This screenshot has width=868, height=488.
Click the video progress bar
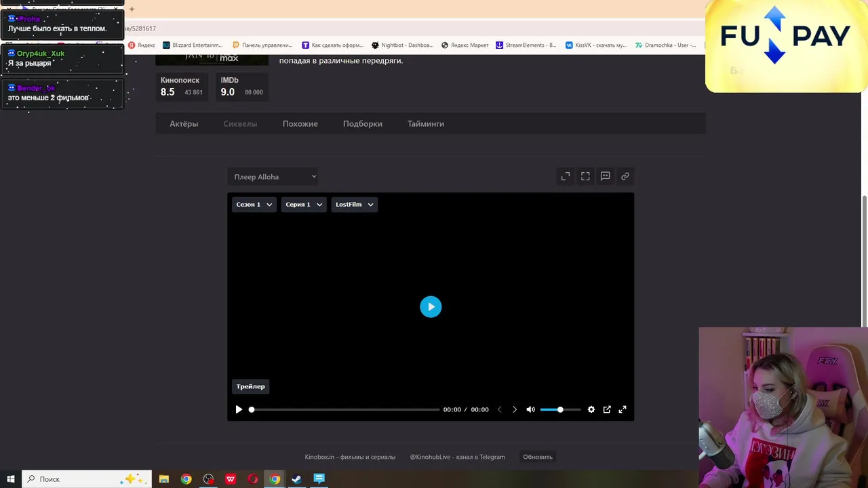tap(344, 409)
